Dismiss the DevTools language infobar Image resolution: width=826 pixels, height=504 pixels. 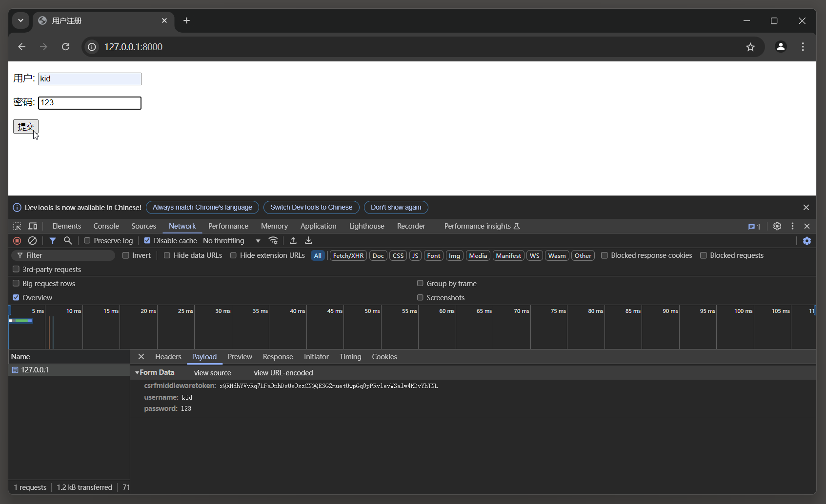pyautogui.click(x=806, y=208)
